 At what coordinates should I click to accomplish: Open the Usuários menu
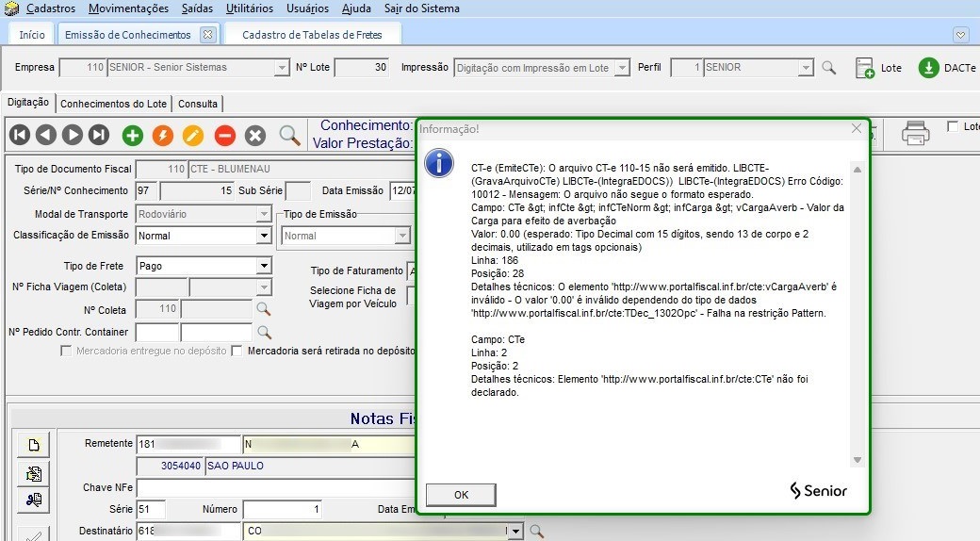pos(307,8)
